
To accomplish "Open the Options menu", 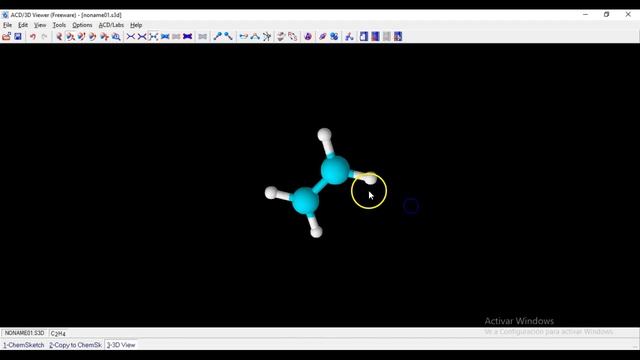I will 82,25.
